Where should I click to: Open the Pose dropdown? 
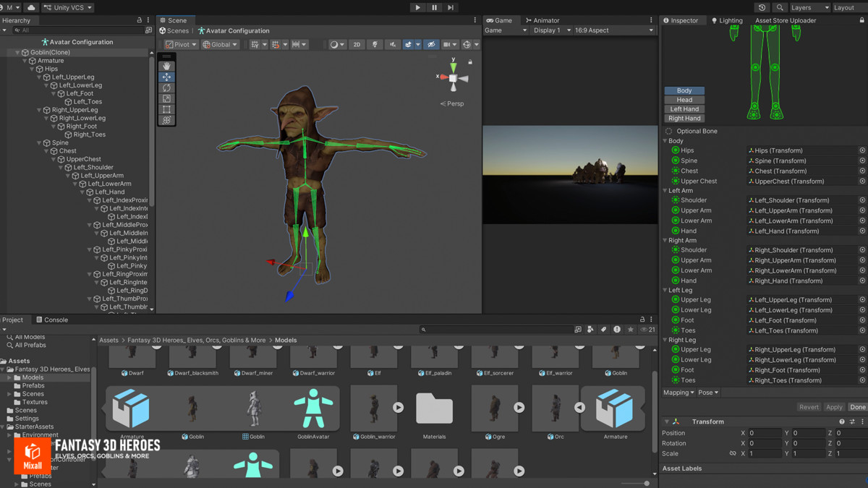708,393
